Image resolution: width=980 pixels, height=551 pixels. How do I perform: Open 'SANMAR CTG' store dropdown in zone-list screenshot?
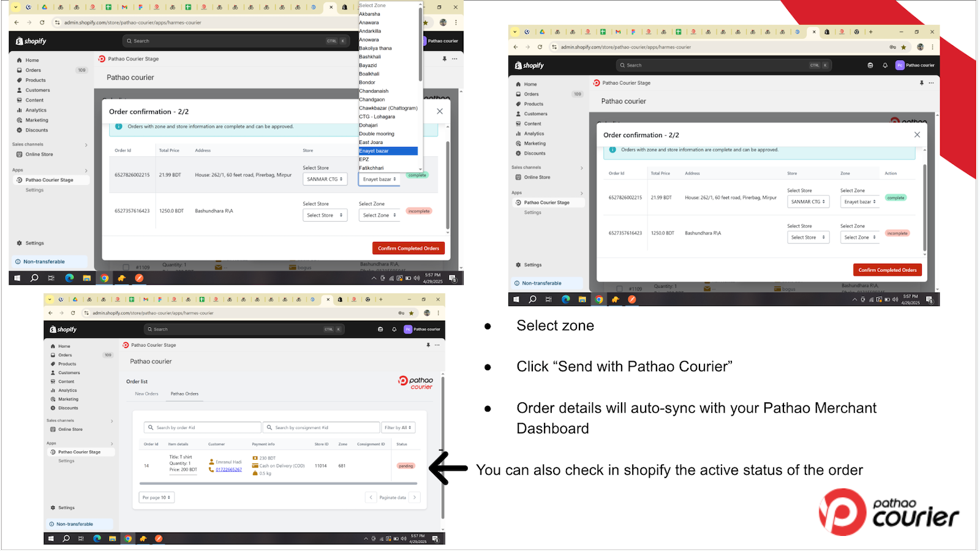[325, 179]
